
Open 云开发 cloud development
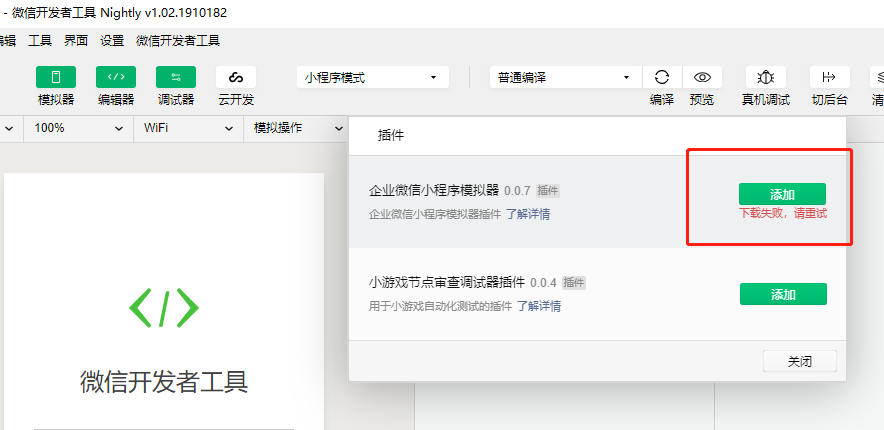click(236, 77)
